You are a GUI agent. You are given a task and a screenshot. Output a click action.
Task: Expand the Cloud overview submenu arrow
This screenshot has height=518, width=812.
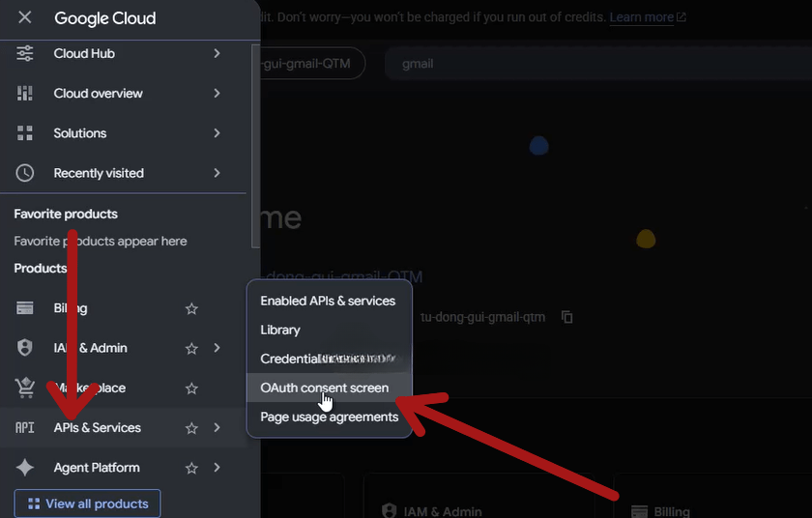point(217,93)
